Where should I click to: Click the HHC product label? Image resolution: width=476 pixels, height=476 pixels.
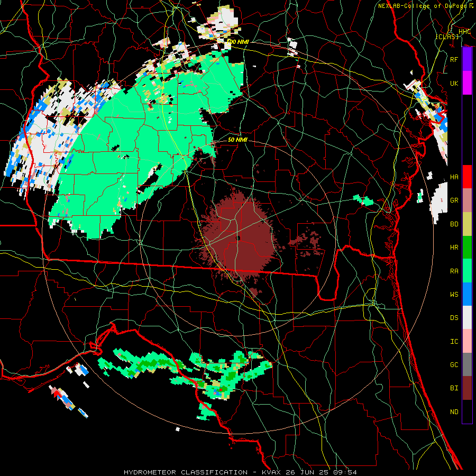tap(464, 31)
